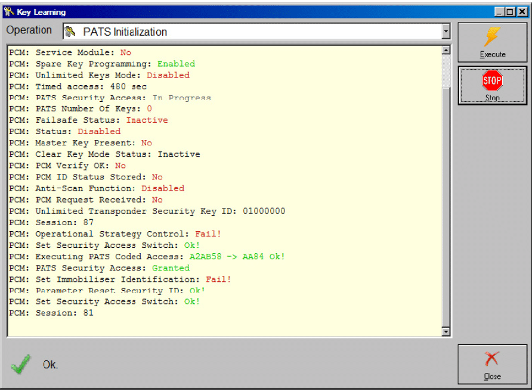Click the green checkmark status icon
Image resolution: width=532 pixels, height=392 pixels.
[21, 364]
